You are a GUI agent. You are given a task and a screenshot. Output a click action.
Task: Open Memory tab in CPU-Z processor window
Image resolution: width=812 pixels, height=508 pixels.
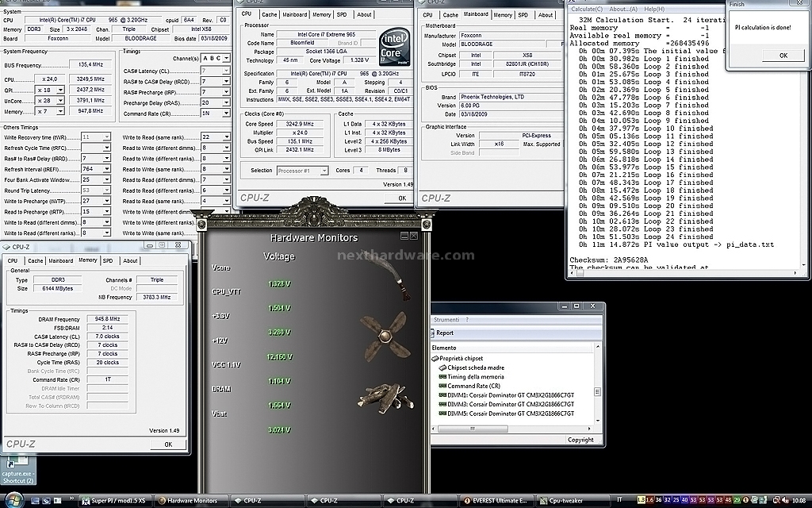pyautogui.click(x=322, y=14)
